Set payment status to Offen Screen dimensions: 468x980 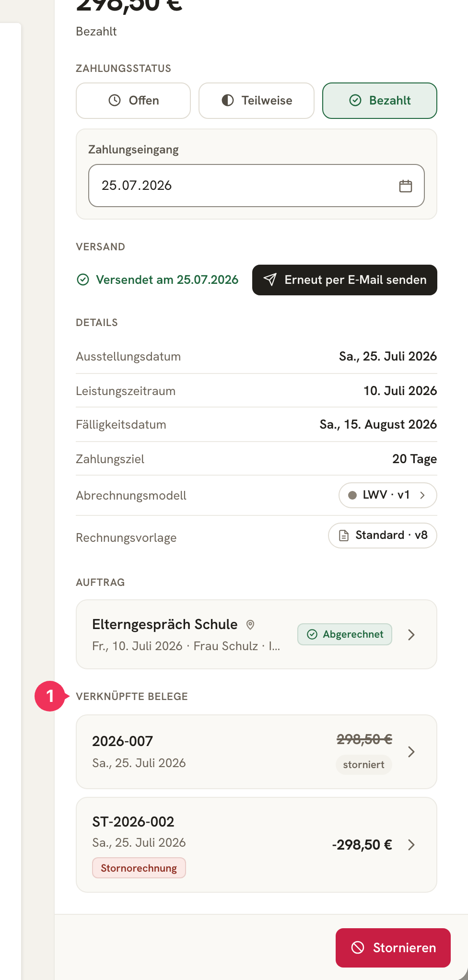pos(133,100)
